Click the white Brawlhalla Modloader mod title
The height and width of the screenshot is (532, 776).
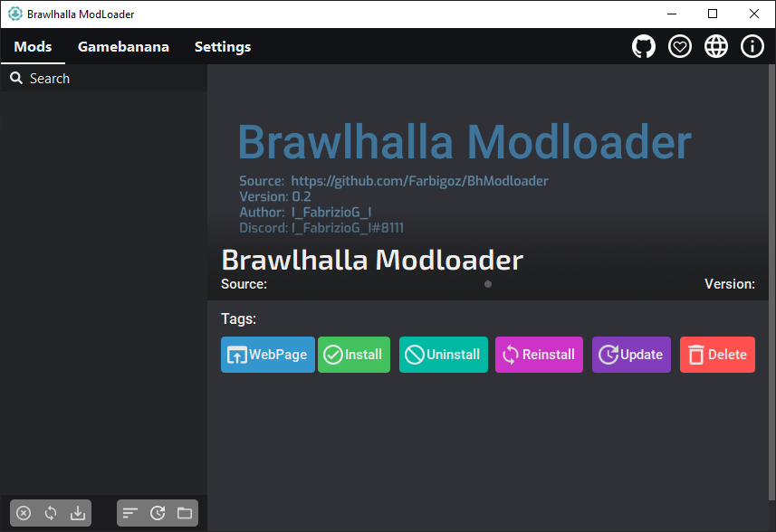tap(372, 260)
